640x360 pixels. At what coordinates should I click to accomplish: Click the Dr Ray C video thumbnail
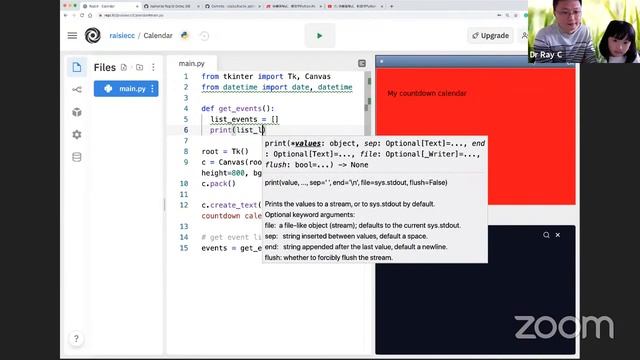tap(584, 31)
